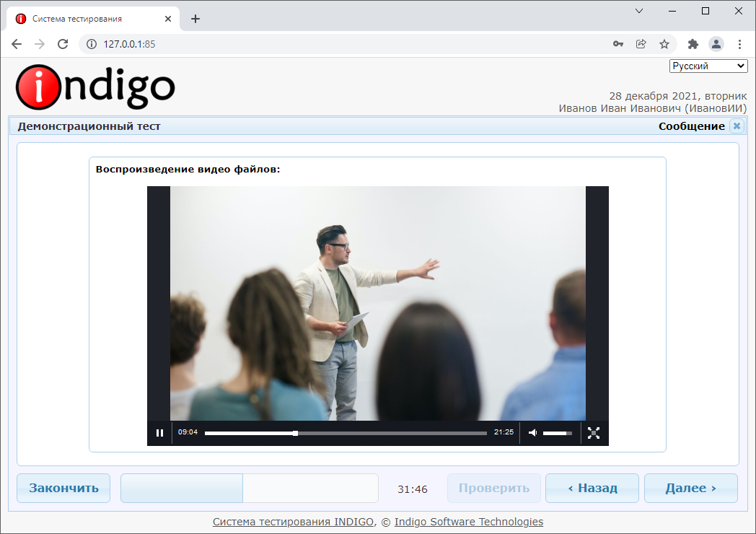Switch video to fullscreen mode
The height and width of the screenshot is (534, 756).
point(594,433)
